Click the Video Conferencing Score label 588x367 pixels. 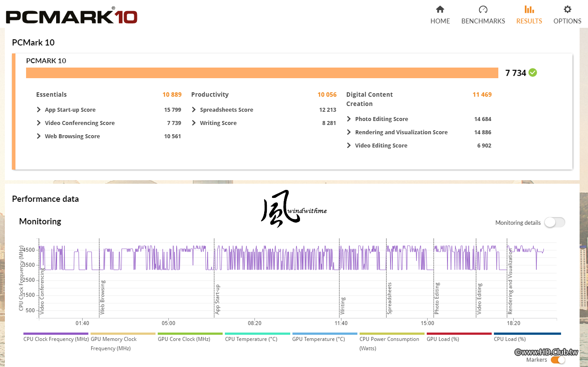tap(80, 123)
